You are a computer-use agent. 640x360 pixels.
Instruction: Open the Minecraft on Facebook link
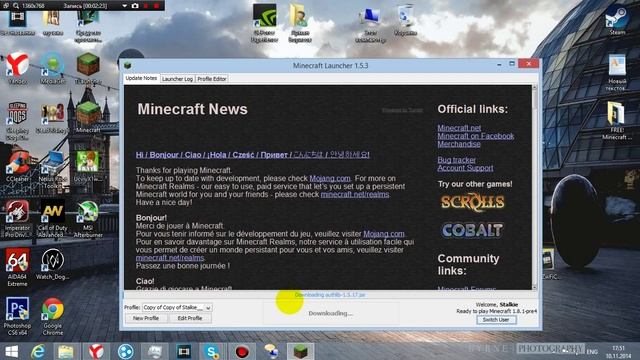pos(476,136)
